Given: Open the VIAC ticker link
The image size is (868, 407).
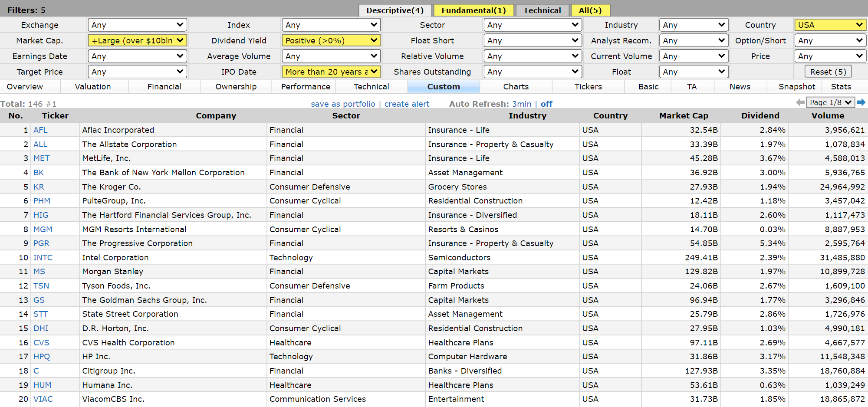Looking at the screenshot, I should coord(43,399).
